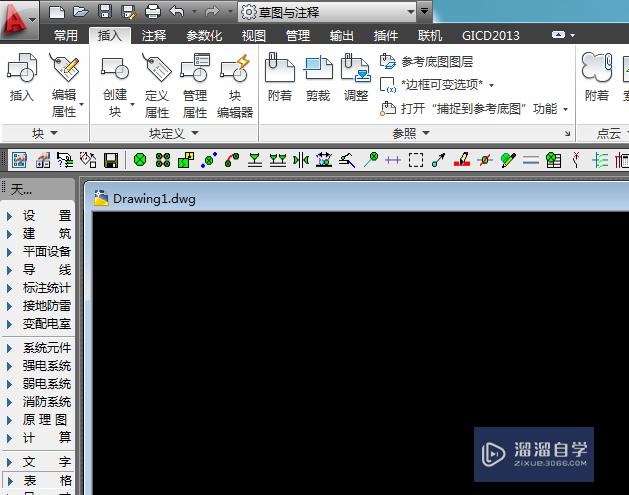Expand the 块定义 panel title
The image size is (629, 495).
174,133
